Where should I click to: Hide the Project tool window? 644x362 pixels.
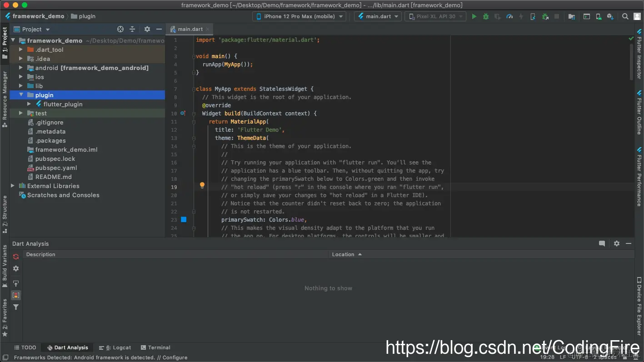click(x=159, y=29)
